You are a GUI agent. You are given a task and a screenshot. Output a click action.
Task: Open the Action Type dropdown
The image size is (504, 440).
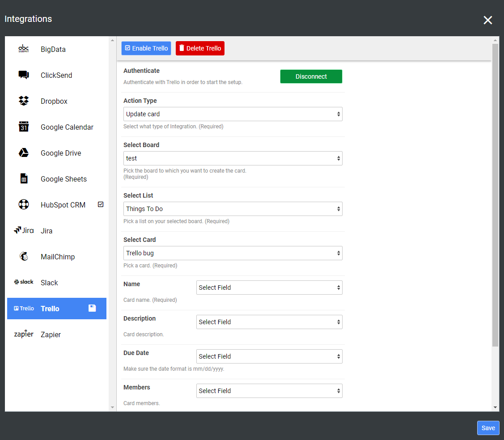(233, 114)
